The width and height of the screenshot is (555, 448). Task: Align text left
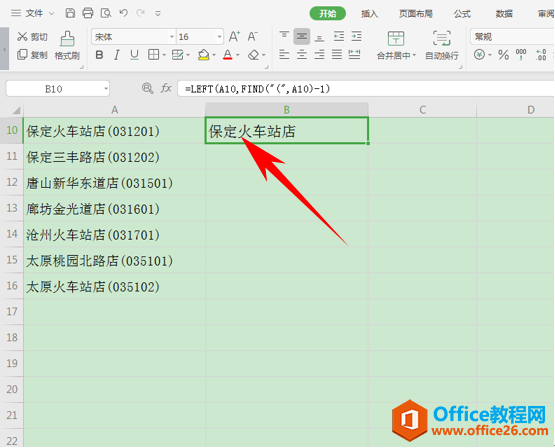click(x=284, y=54)
